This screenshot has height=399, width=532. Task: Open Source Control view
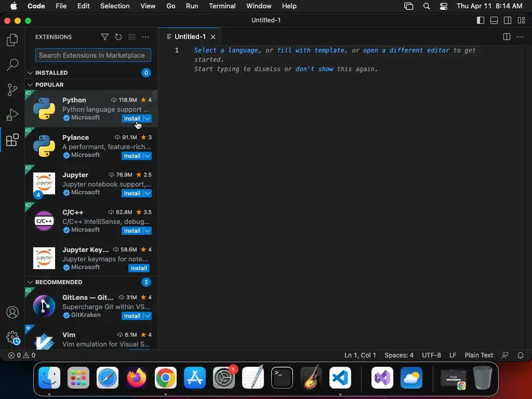(12, 90)
